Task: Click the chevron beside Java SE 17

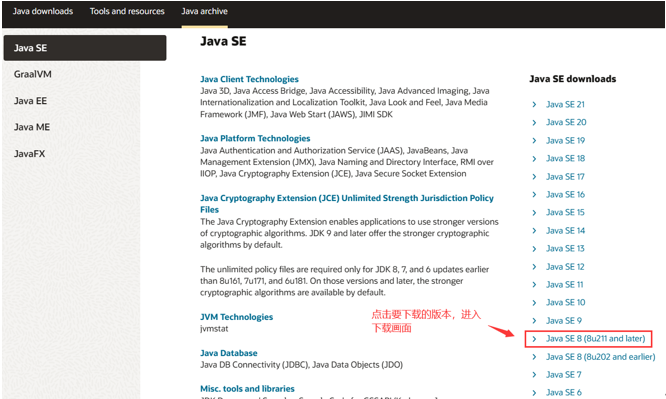Action: click(x=534, y=177)
